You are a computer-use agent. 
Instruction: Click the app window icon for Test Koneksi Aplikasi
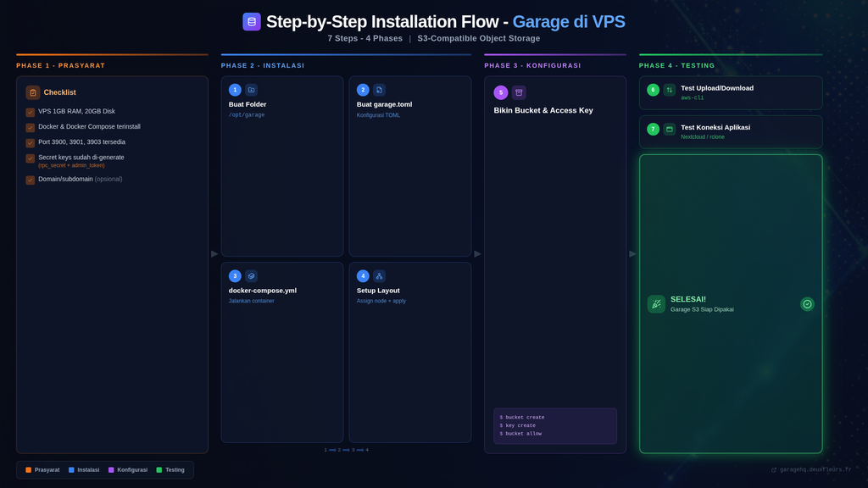click(670, 129)
